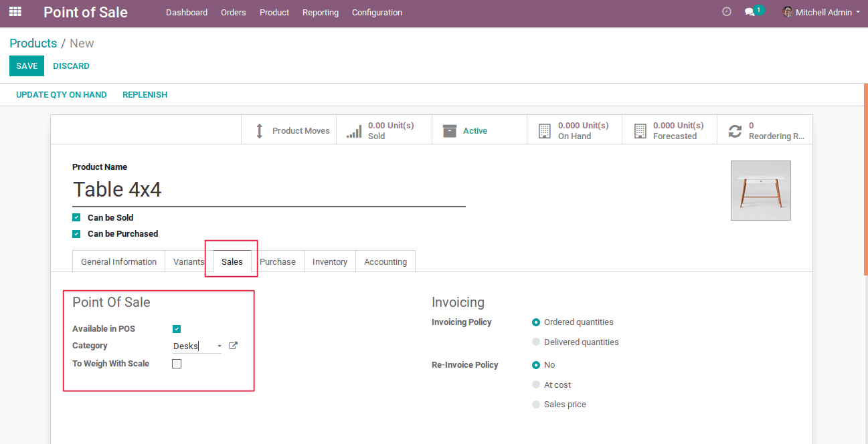Click the Reordering Rules refresh icon
This screenshot has width=868, height=444.
pyautogui.click(x=735, y=131)
